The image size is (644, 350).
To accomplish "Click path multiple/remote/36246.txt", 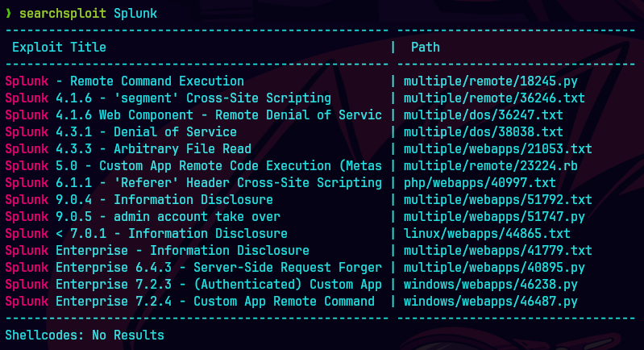I will point(494,98).
